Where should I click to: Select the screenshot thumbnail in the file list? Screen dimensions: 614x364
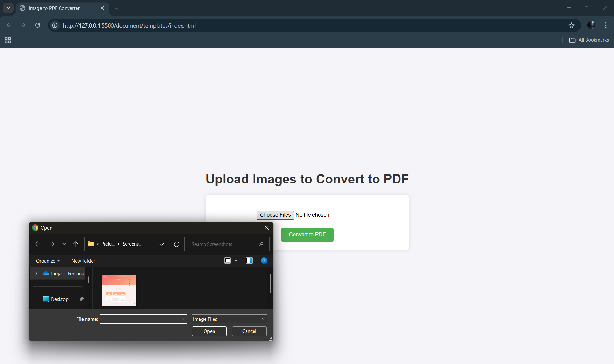[119, 290]
